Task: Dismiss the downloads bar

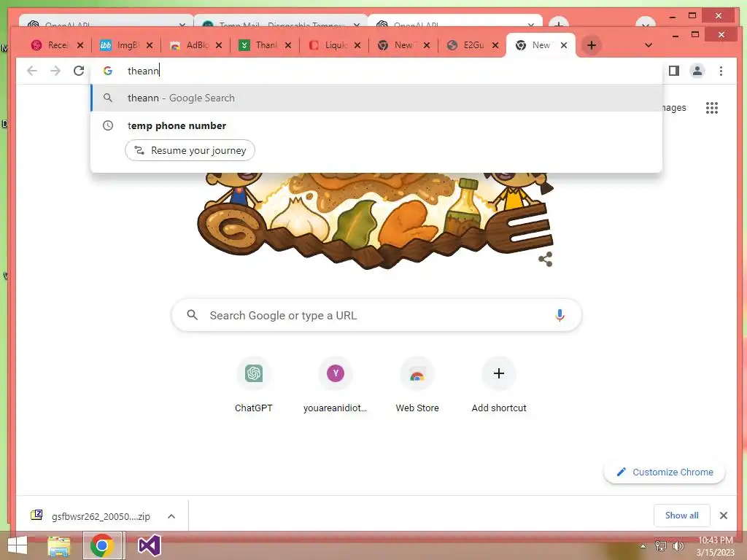Action: (x=723, y=516)
